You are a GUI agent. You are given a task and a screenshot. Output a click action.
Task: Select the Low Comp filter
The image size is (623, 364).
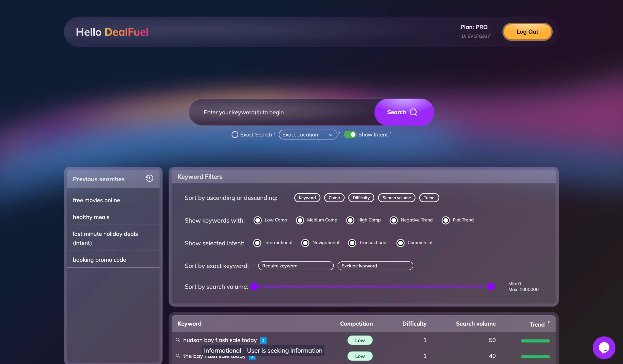[257, 220]
